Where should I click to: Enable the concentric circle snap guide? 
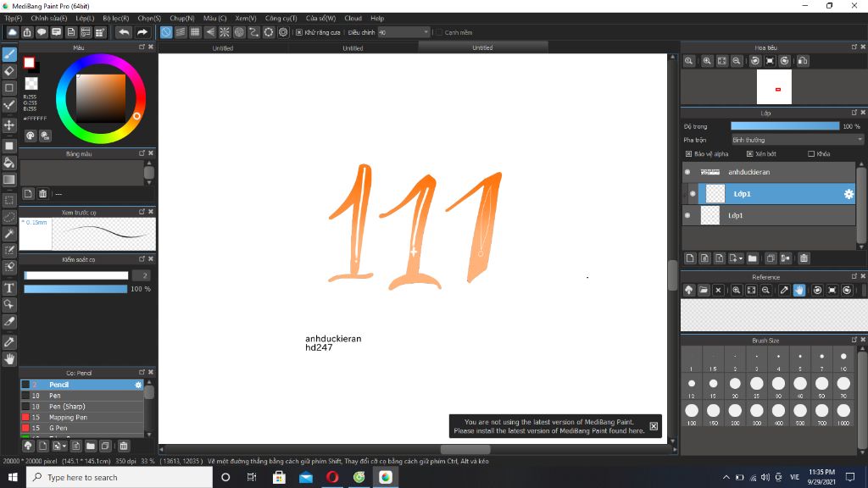click(239, 33)
